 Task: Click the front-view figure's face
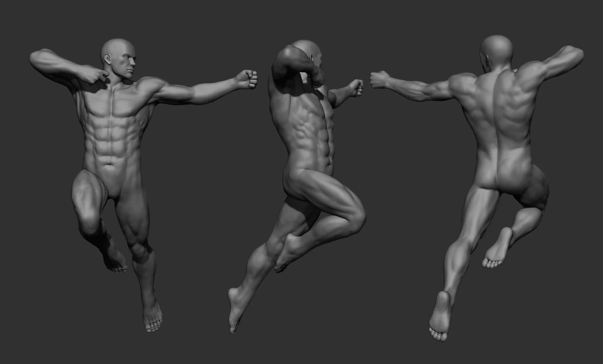tap(127, 63)
